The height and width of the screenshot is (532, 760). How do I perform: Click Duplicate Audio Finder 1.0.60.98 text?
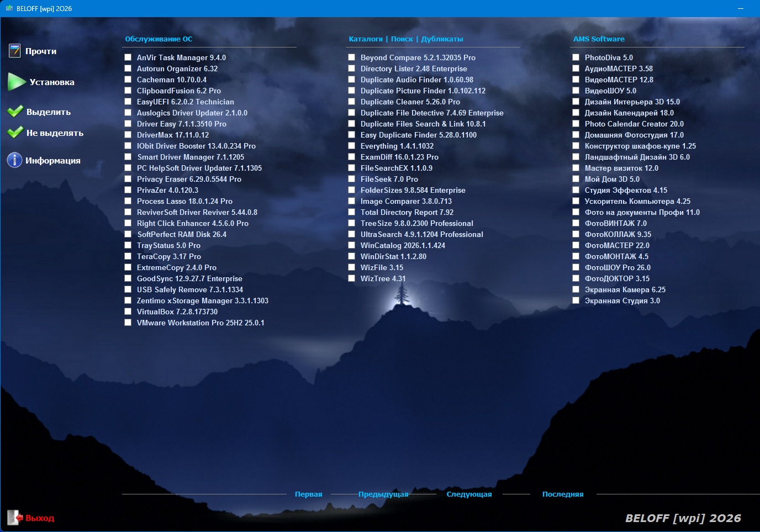[417, 80]
